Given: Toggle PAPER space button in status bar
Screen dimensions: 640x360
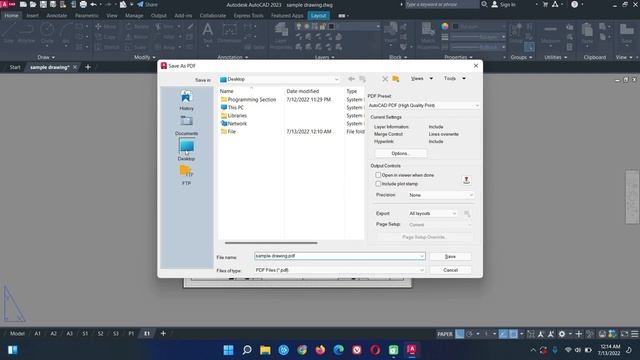Looking at the screenshot, I should (445, 334).
